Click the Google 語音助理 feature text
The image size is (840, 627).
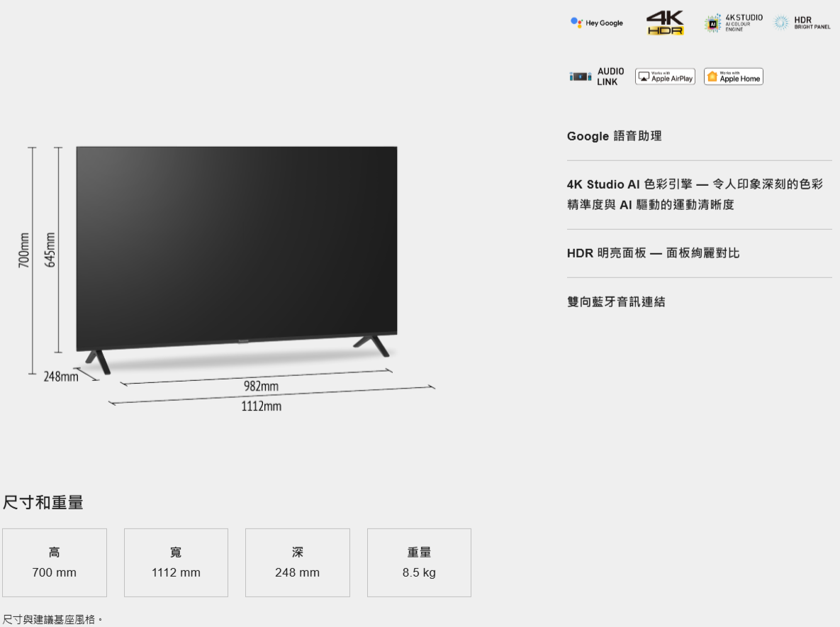[614, 136]
